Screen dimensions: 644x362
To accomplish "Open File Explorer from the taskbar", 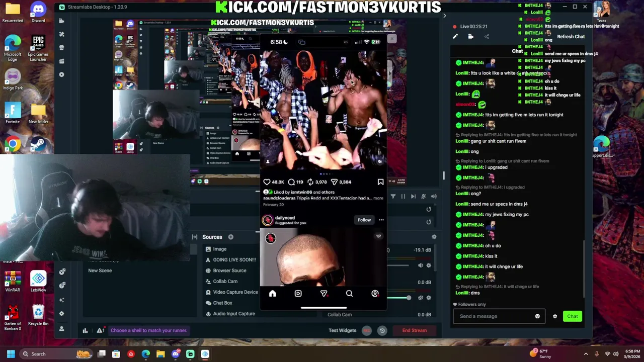I will (160, 354).
